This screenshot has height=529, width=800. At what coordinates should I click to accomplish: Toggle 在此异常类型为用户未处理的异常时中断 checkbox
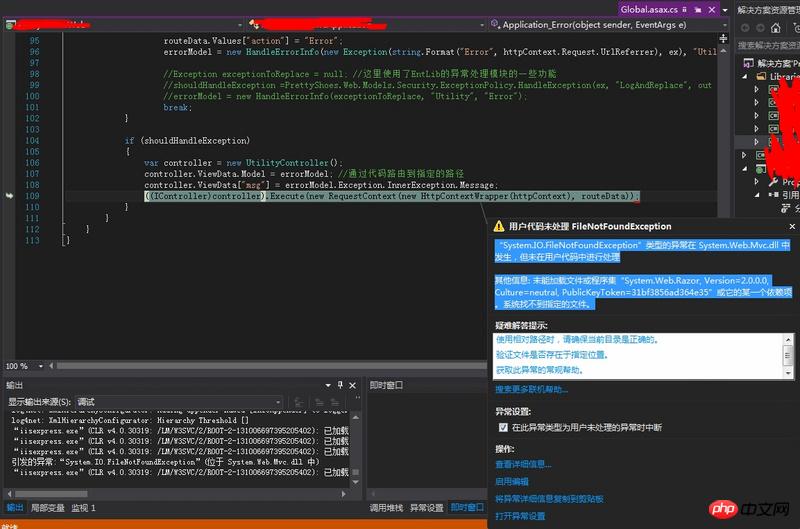503,427
